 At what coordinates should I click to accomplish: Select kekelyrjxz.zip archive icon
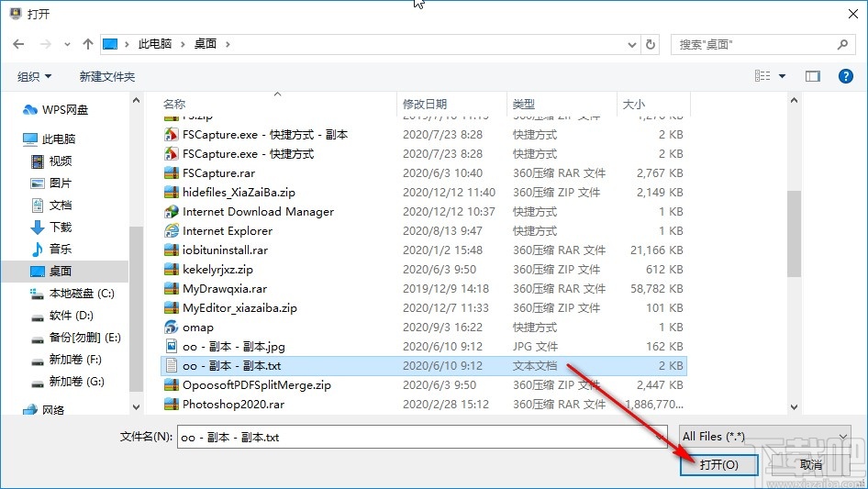point(172,270)
